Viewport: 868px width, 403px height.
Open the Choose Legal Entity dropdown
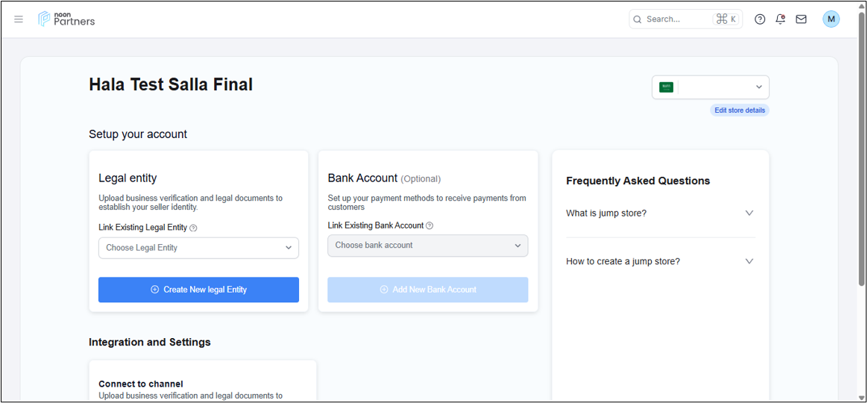[199, 248]
